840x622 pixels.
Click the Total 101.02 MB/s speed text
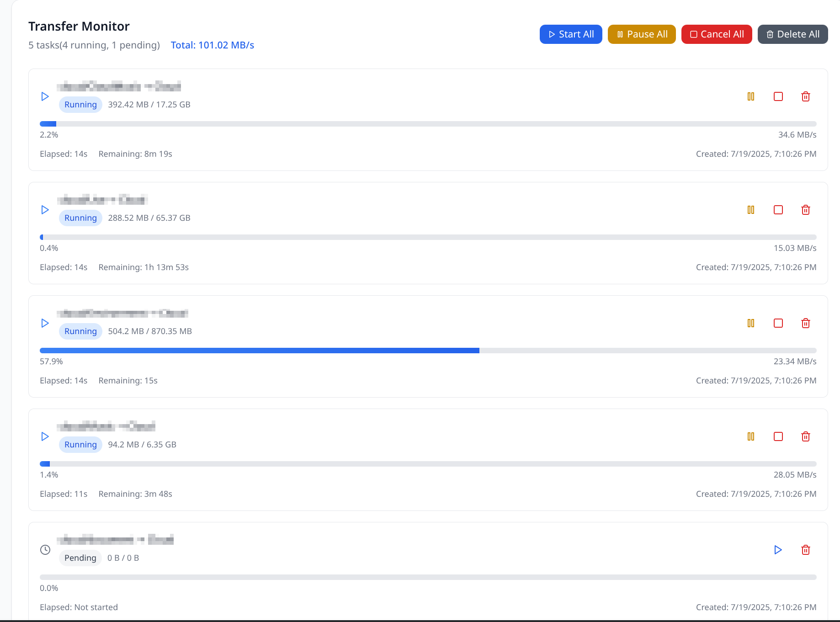(212, 45)
